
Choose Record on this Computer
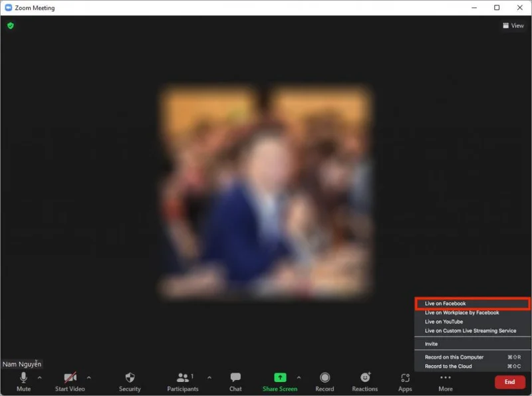pos(472,357)
